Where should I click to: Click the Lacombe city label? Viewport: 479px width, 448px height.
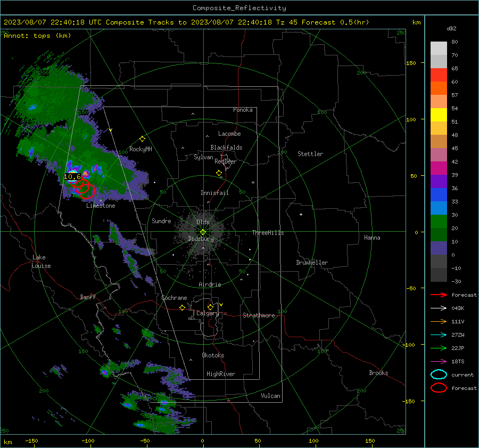coord(229,134)
